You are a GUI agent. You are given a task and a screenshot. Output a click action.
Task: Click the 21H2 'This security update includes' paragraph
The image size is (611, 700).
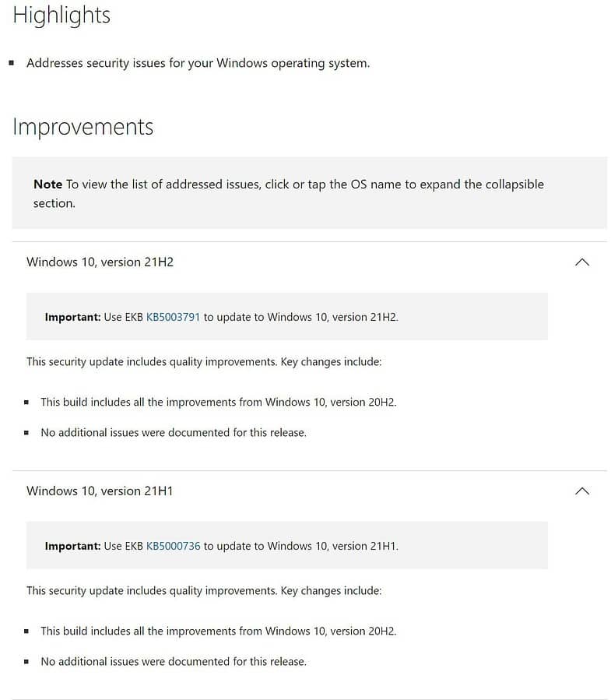coord(204,361)
